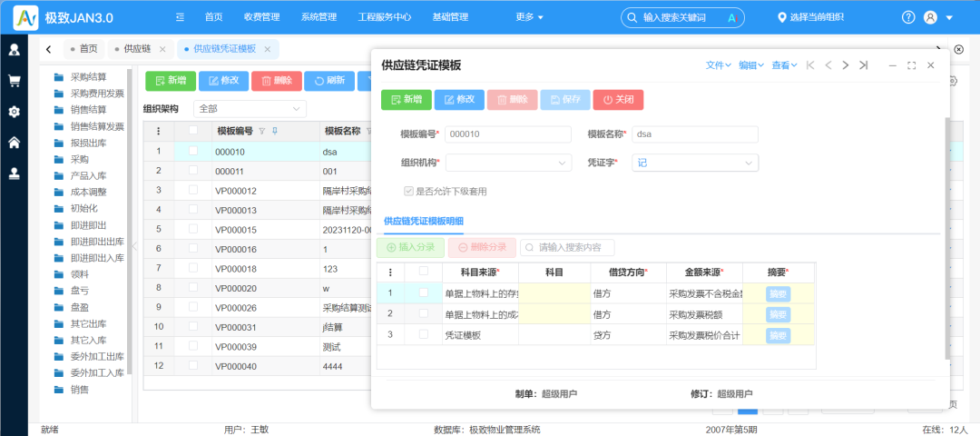Click the stamp icon in left sidebar
Viewport: 980px width, 436px height.
click(14, 173)
